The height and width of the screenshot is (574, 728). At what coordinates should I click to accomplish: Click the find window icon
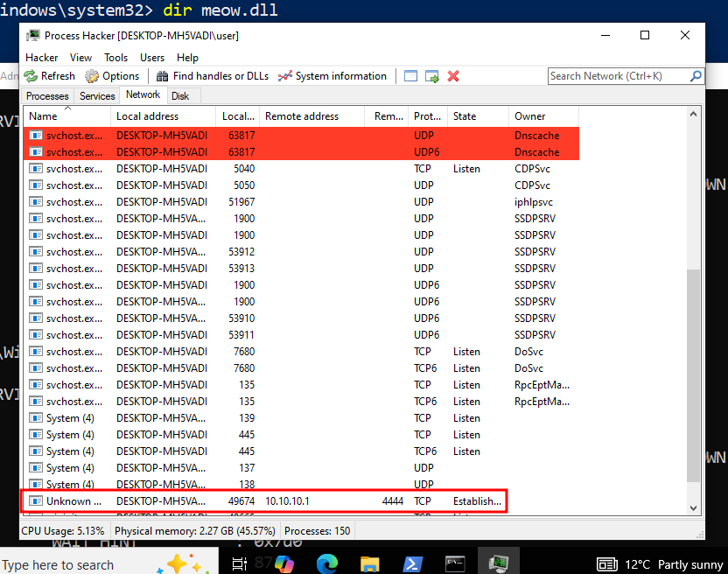tap(410, 76)
